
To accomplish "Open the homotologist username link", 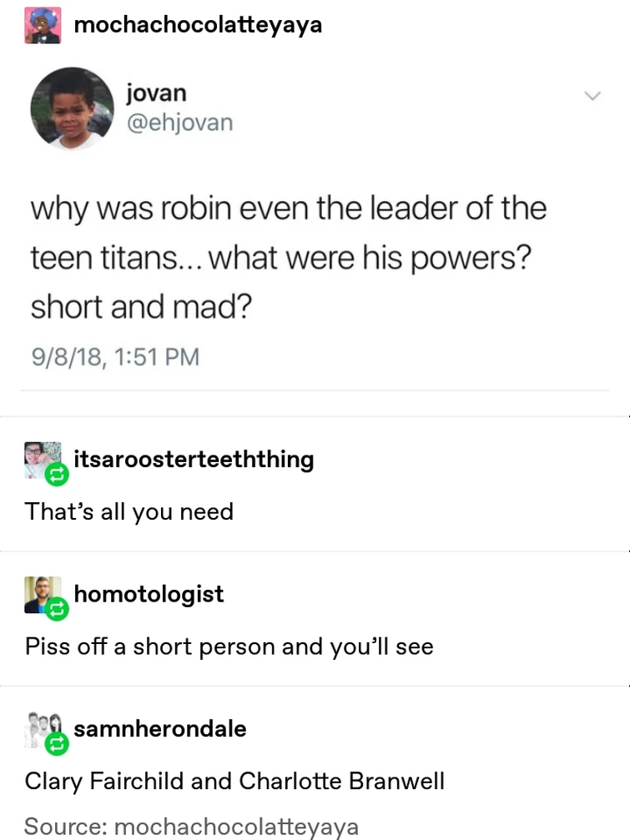I will [149, 594].
